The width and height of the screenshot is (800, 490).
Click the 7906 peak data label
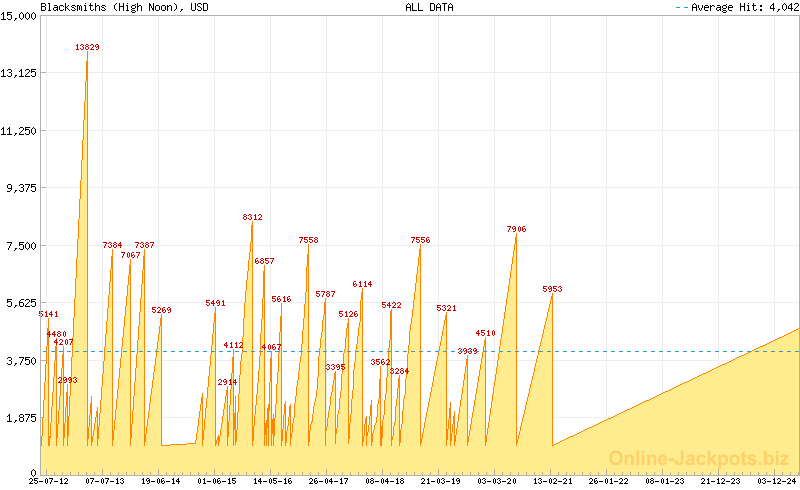[516, 229]
